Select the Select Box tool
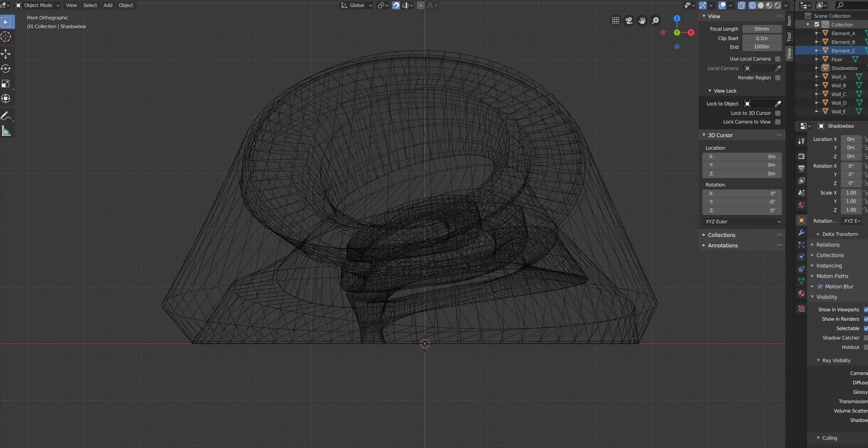This screenshot has width=868, height=448. click(6, 22)
